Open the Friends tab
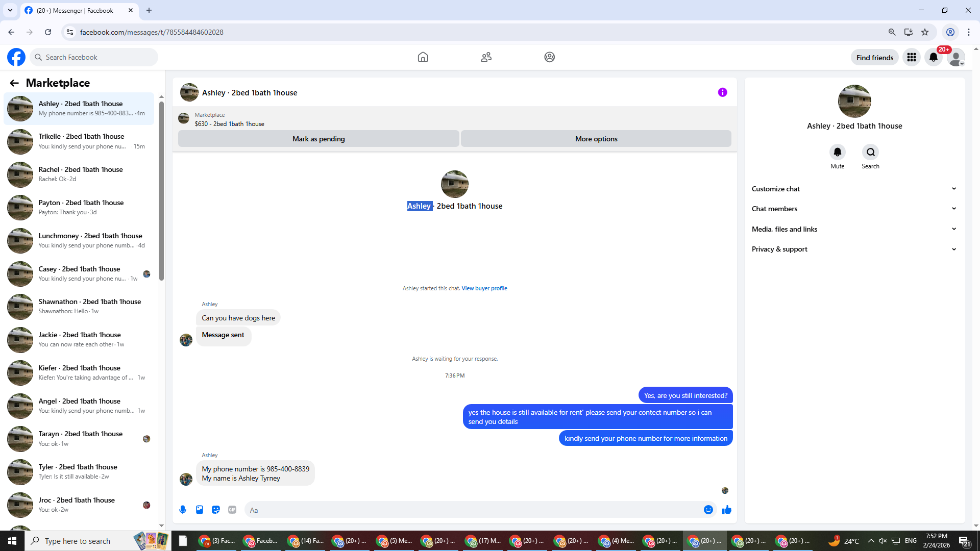 tap(486, 57)
